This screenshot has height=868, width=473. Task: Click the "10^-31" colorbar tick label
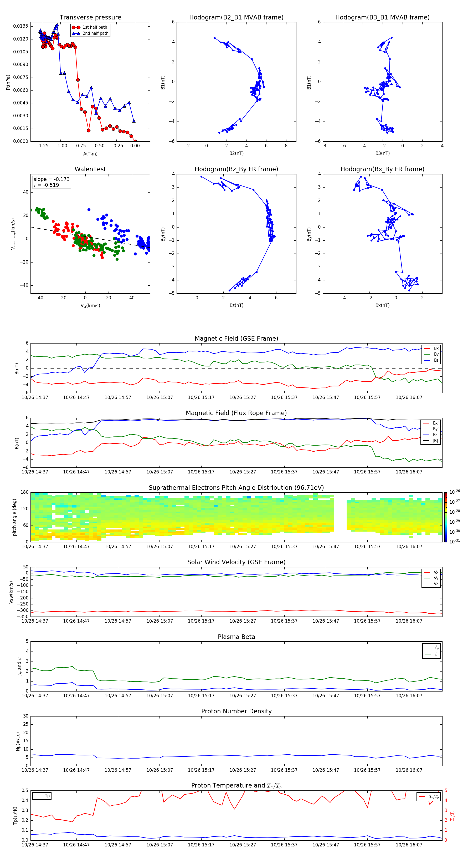point(455,542)
